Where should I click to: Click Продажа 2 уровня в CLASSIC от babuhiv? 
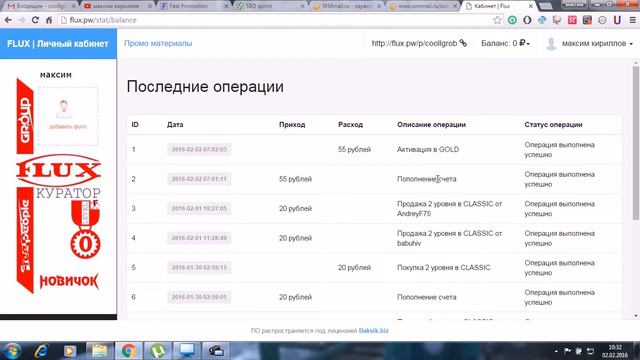tap(449, 238)
